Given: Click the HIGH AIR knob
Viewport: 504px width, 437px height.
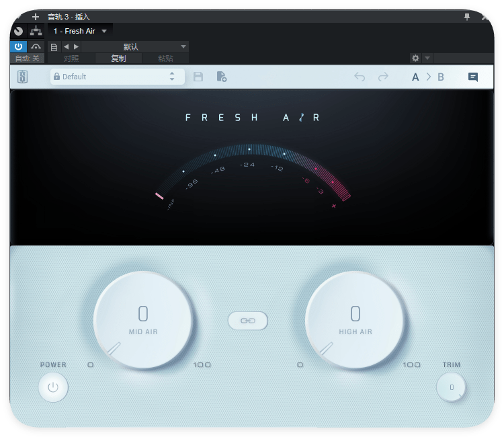Looking at the screenshot, I should 355,320.
